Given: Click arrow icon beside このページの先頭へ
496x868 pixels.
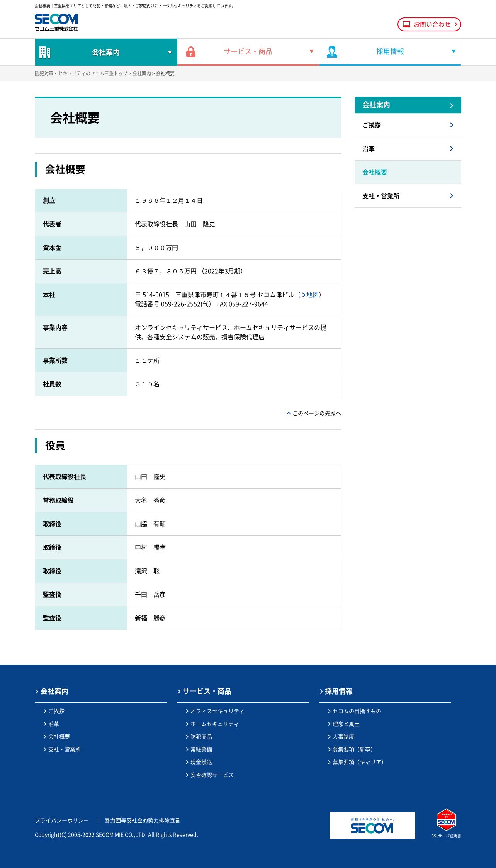Looking at the screenshot, I should pos(289,413).
